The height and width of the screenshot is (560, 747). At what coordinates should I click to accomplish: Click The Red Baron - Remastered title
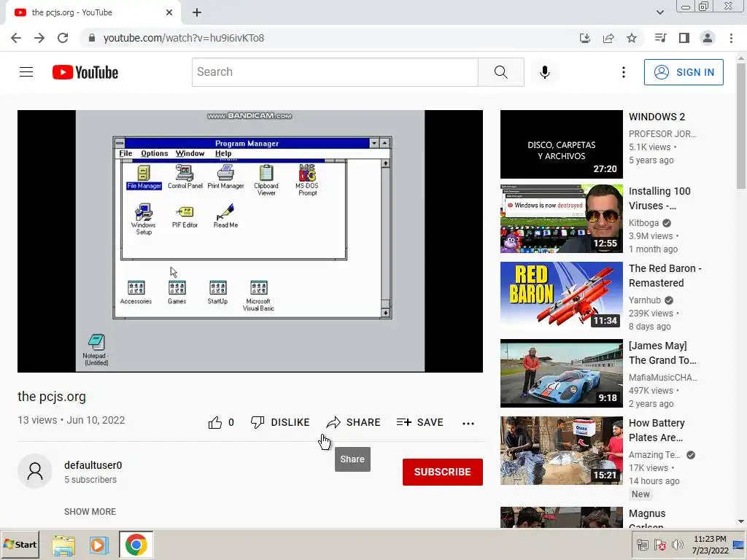(665, 275)
